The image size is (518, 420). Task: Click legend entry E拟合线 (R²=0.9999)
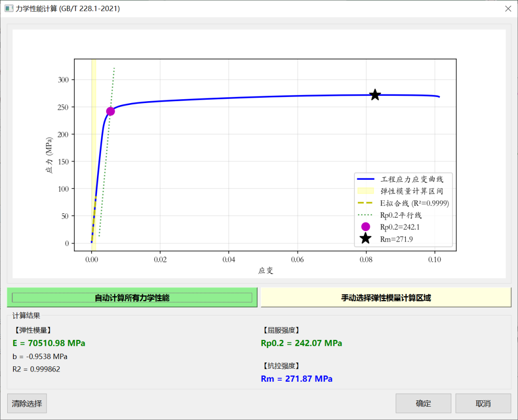pyautogui.click(x=403, y=203)
